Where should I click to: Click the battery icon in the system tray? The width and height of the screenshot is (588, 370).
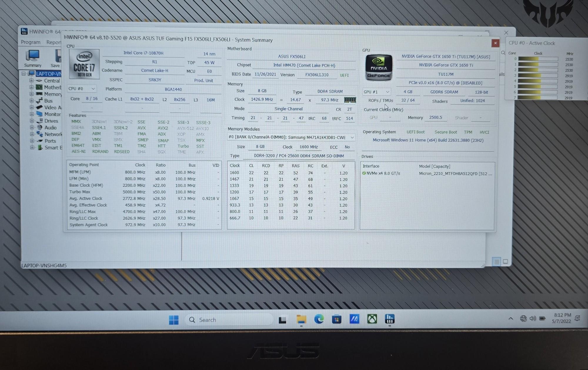point(542,318)
